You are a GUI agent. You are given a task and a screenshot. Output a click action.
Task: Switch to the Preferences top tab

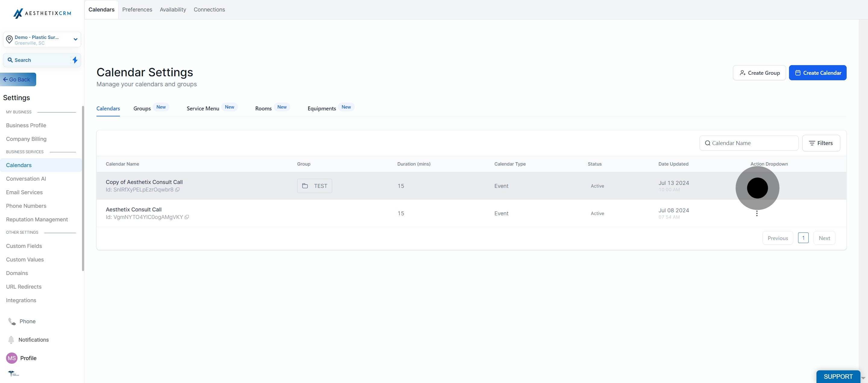coord(137,9)
